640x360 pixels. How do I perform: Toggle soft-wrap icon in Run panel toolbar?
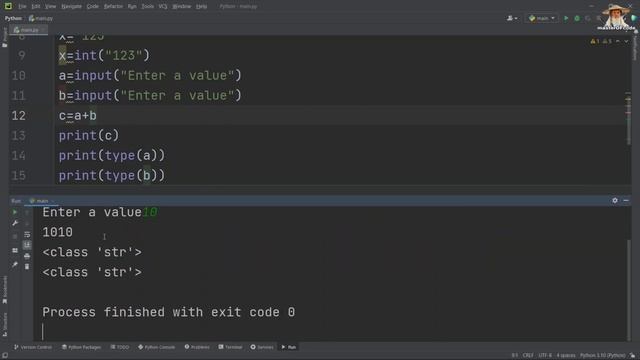[27, 235]
